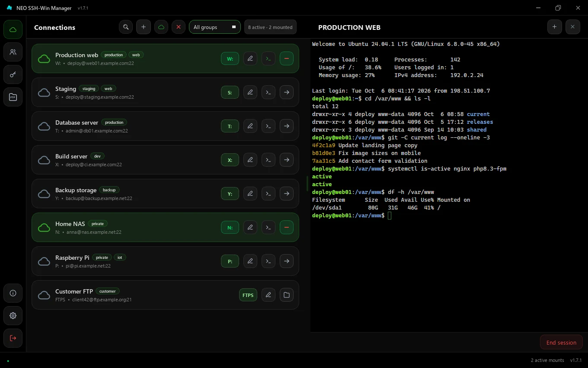
Task: Click the 2 active mounts status text
Action: point(547,360)
